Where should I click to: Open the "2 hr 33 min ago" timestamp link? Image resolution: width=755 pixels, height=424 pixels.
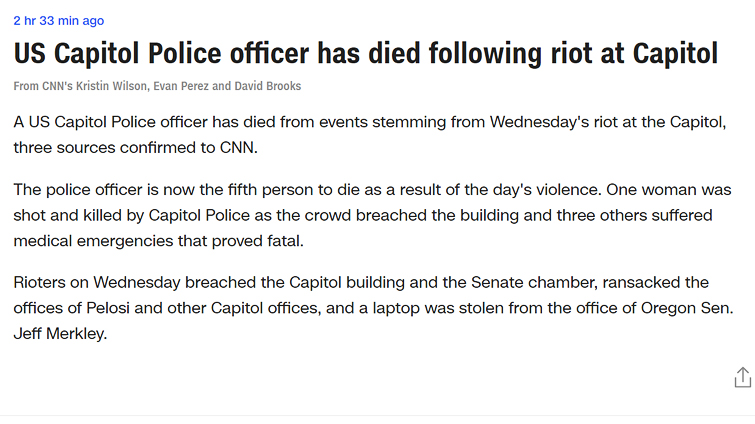(59, 21)
